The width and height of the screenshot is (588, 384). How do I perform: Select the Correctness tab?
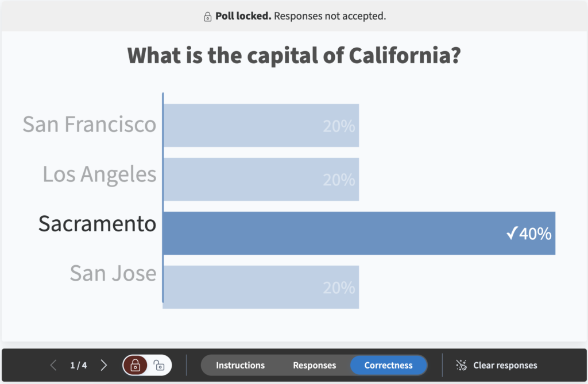click(x=389, y=365)
